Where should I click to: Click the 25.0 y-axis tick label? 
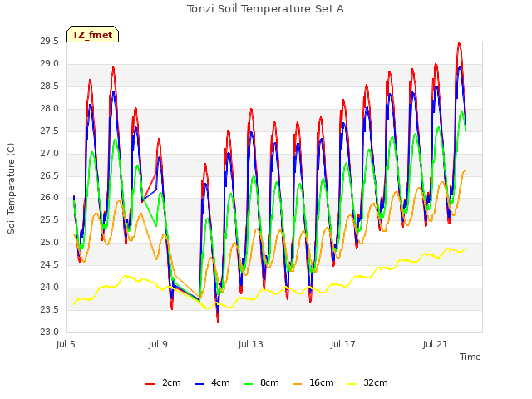coord(50,242)
